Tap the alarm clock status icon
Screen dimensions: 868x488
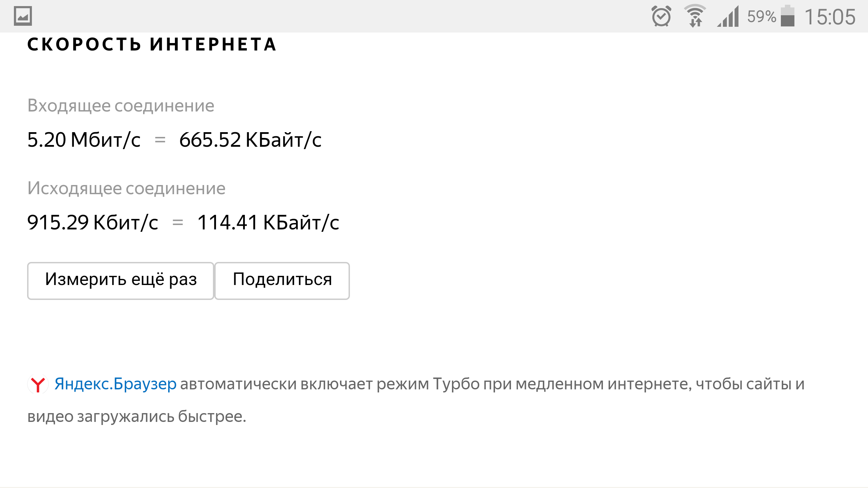click(661, 16)
